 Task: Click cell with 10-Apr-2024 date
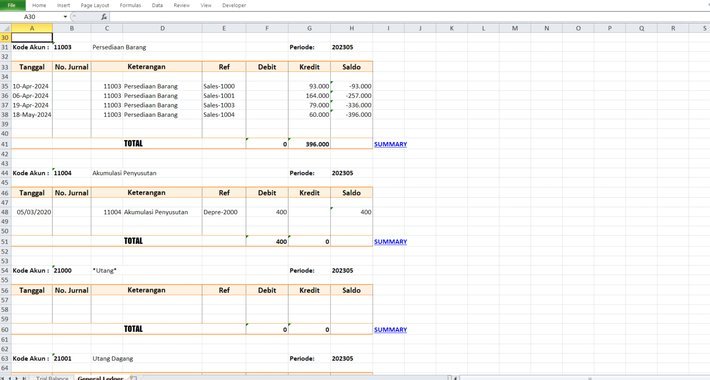point(32,86)
